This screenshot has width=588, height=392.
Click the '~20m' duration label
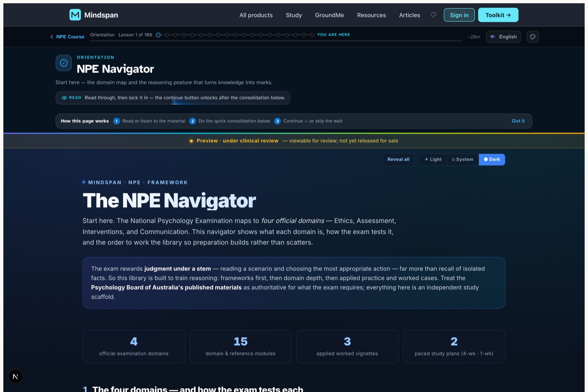click(474, 37)
